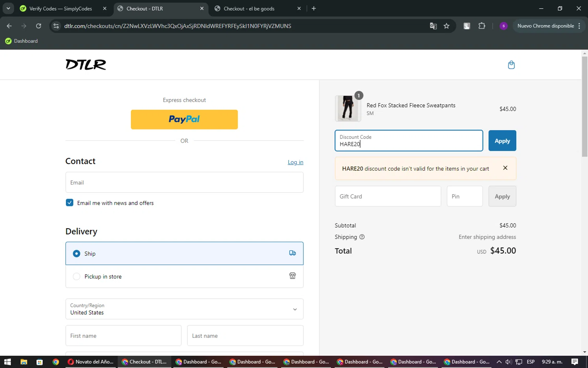Open the notification center icon
The height and width of the screenshot is (368, 588).
(575, 362)
